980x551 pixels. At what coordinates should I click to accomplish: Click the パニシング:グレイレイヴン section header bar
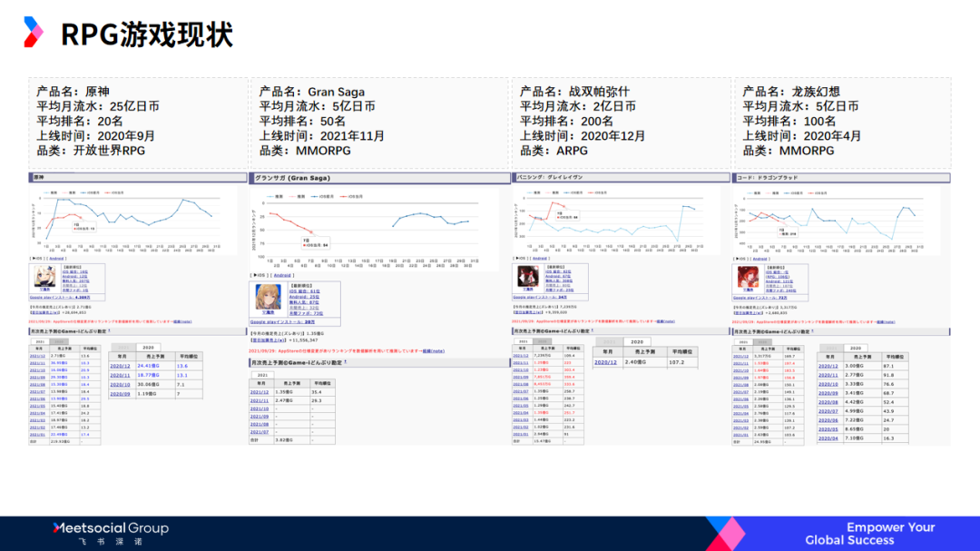click(622, 178)
